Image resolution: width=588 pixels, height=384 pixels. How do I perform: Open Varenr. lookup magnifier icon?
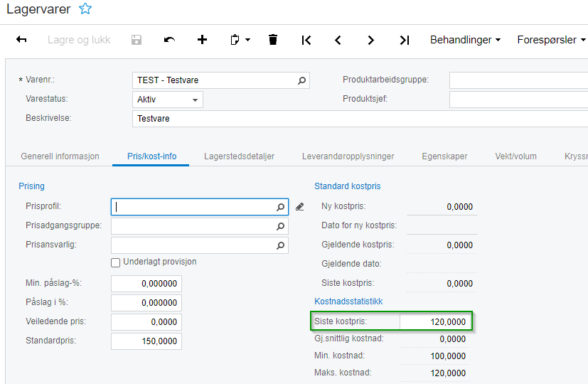(301, 80)
